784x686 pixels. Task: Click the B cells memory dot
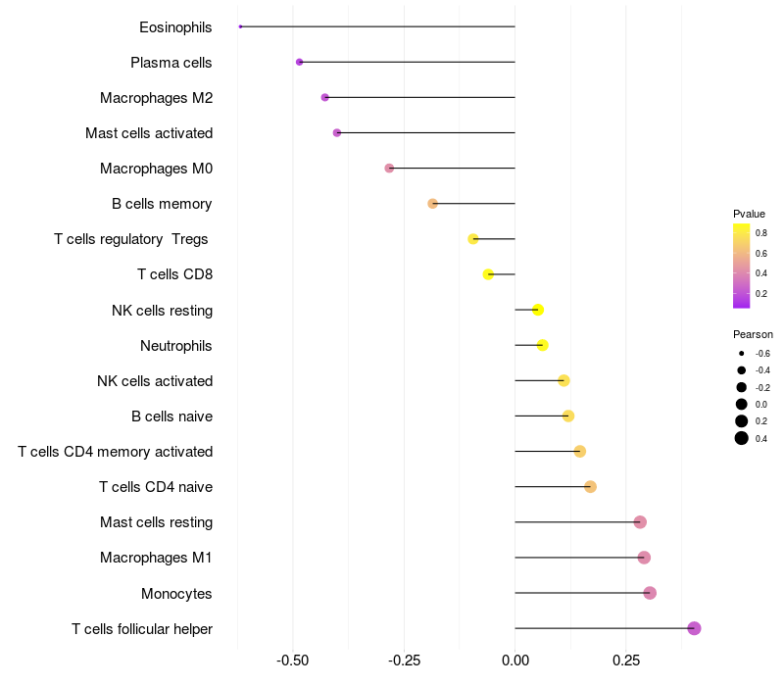[432, 204]
